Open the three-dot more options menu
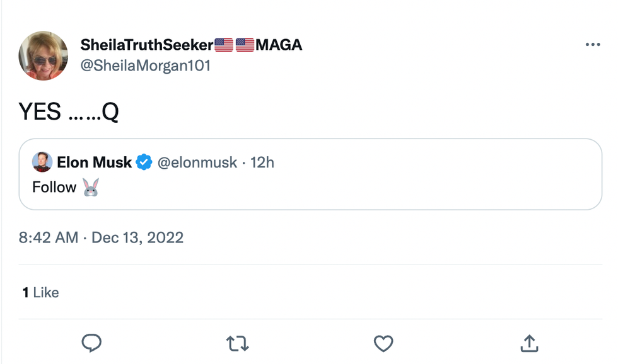Screen dimensions: 618x364 point(593,45)
